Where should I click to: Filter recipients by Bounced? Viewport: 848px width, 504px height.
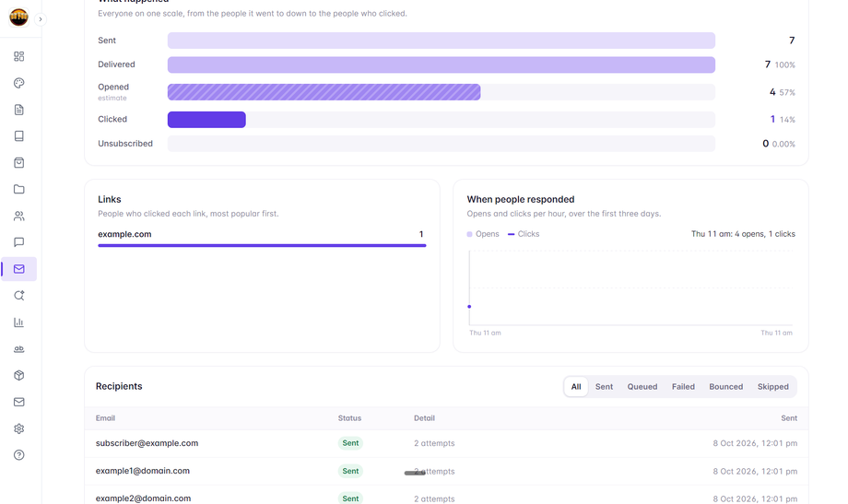725,387
